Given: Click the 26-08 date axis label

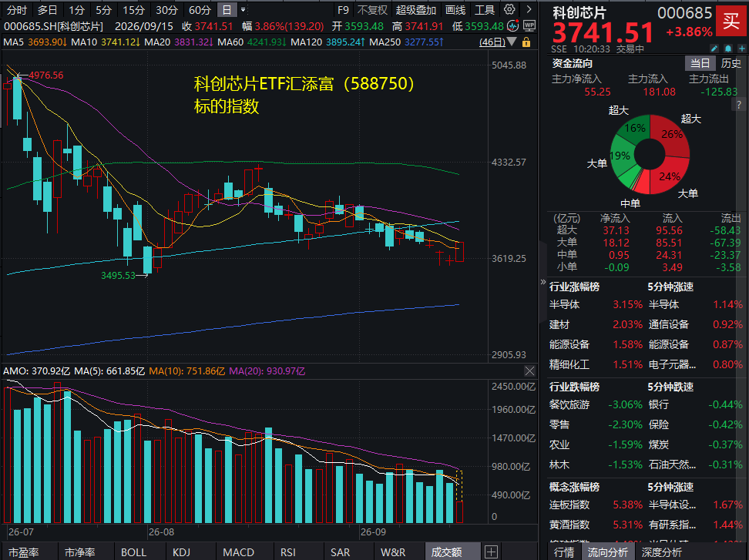Looking at the screenshot, I should coord(162,531).
